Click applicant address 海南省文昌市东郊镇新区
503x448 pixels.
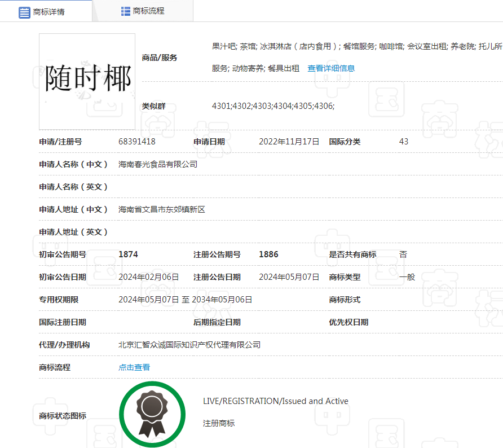click(x=162, y=209)
